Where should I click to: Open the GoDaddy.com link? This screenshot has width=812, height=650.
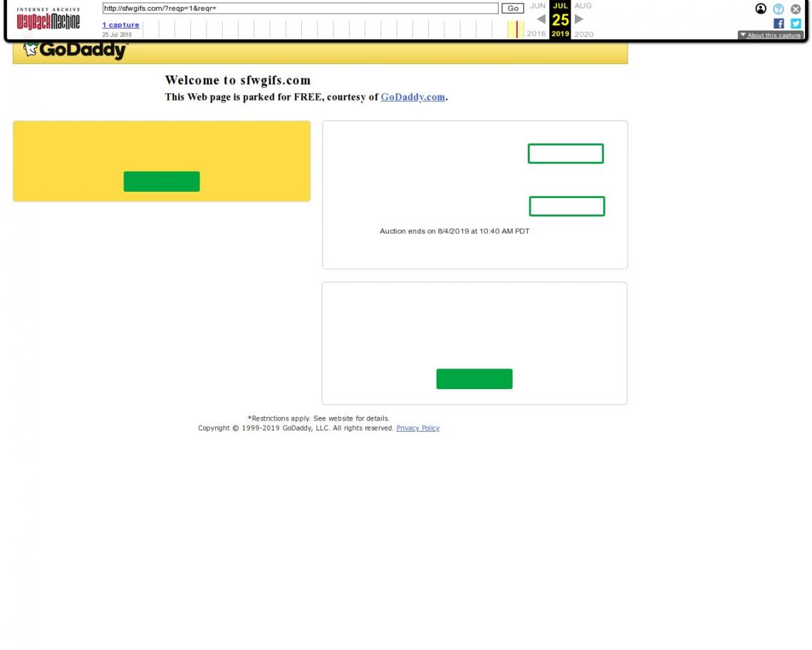click(x=412, y=97)
